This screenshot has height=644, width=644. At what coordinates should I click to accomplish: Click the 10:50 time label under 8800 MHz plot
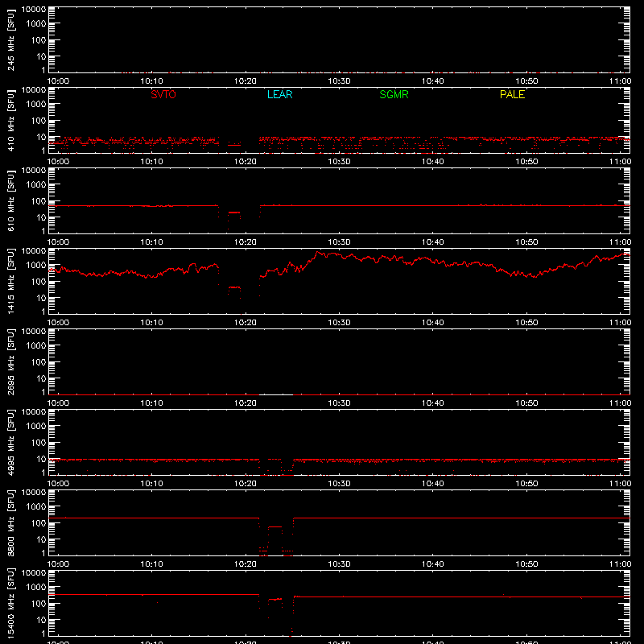point(526,564)
